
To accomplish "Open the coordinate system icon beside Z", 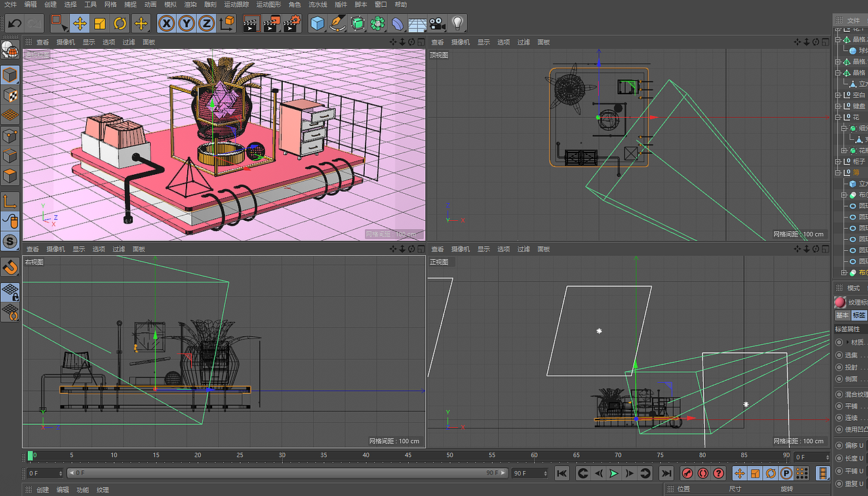I will pyautogui.click(x=228, y=24).
